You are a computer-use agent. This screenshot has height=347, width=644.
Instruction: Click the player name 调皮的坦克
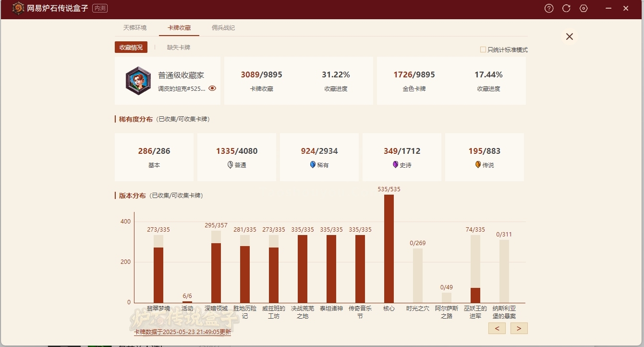(x=182, y=88)
